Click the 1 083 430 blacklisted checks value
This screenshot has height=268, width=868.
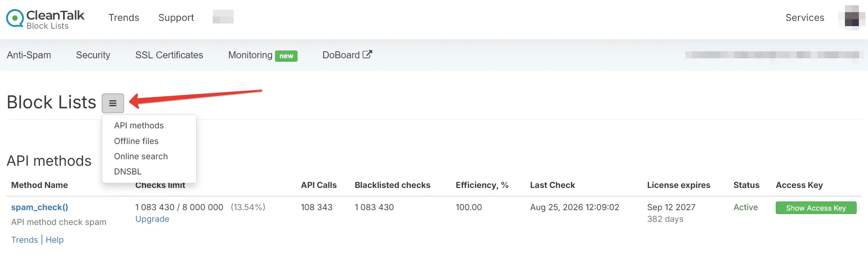coord(374,207)
